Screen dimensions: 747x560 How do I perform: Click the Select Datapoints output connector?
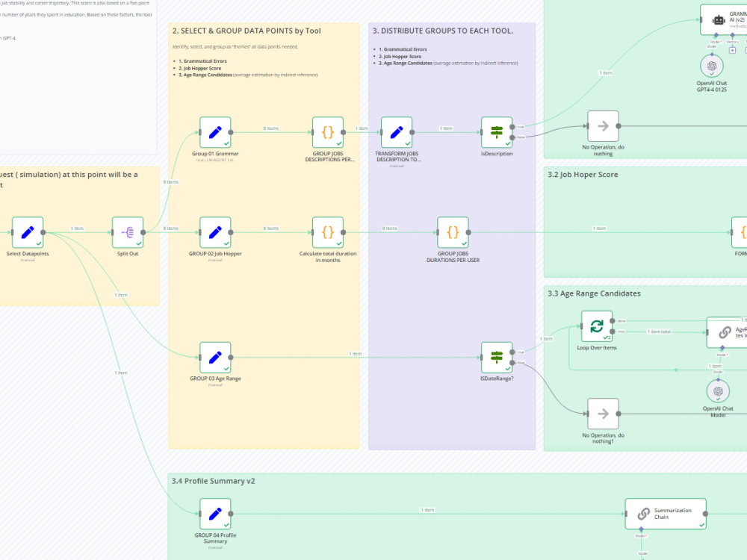point(43,232)
